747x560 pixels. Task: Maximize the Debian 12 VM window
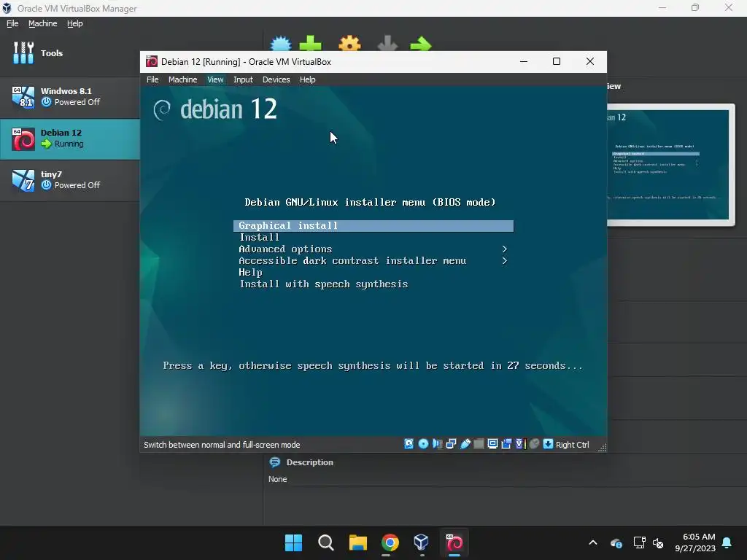[556, 61]
